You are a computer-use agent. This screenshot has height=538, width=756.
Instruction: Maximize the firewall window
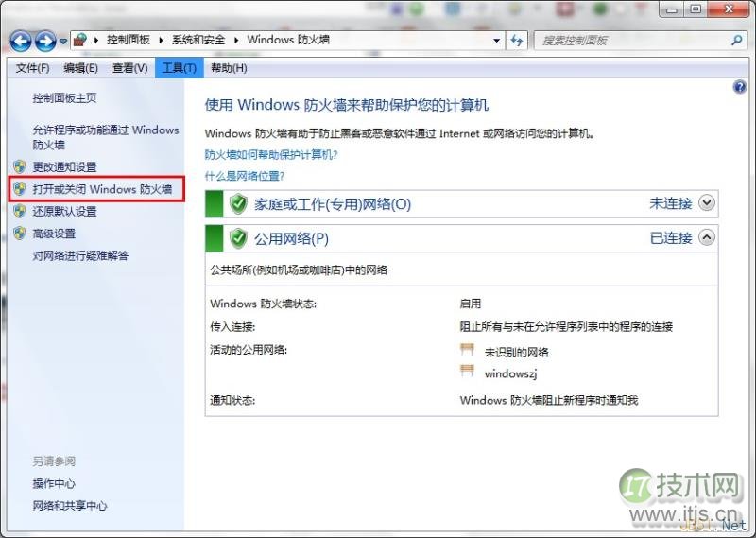[695, 9]
